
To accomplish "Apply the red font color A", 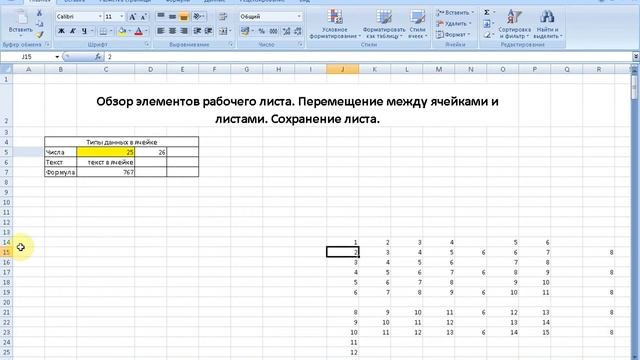I will click(x=138, y=31).
